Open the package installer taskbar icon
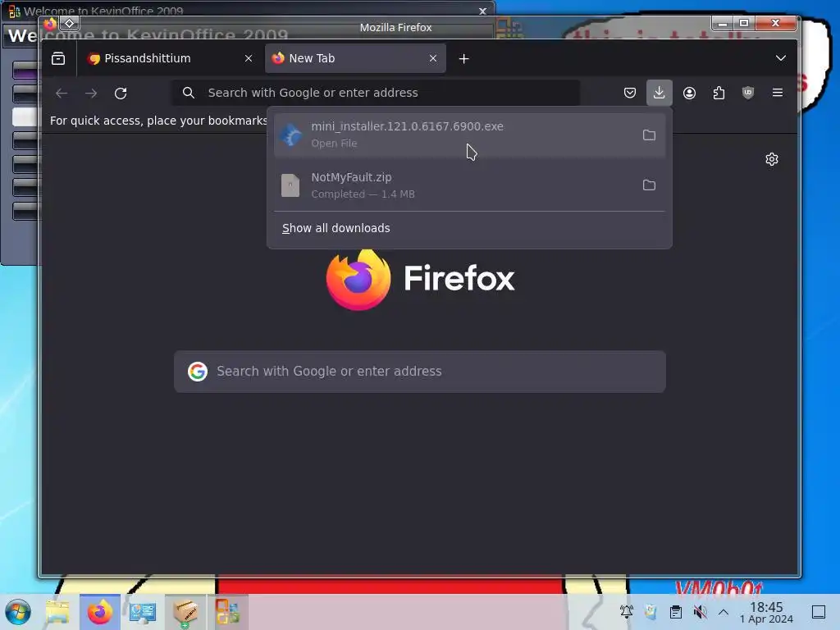Viewport: 840px width, 630px height. (185, 612)
